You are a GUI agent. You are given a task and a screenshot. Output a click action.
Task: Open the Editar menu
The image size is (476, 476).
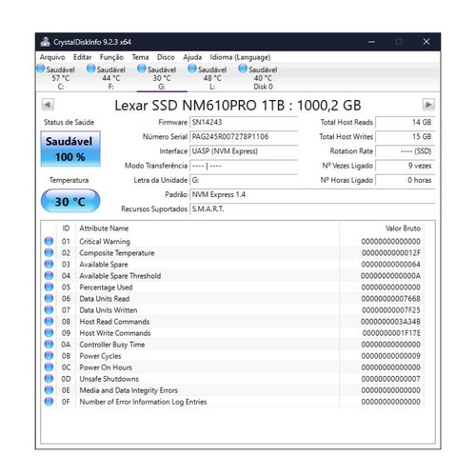tap(83, 57)
